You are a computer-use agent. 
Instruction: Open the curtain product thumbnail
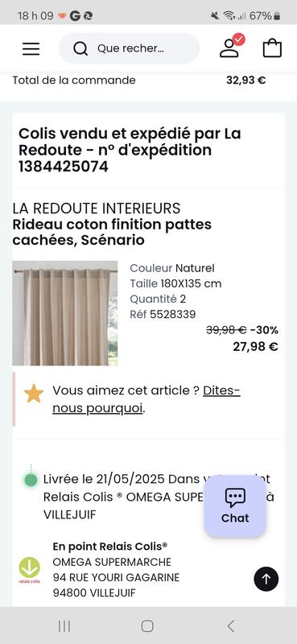coord(65,313)
